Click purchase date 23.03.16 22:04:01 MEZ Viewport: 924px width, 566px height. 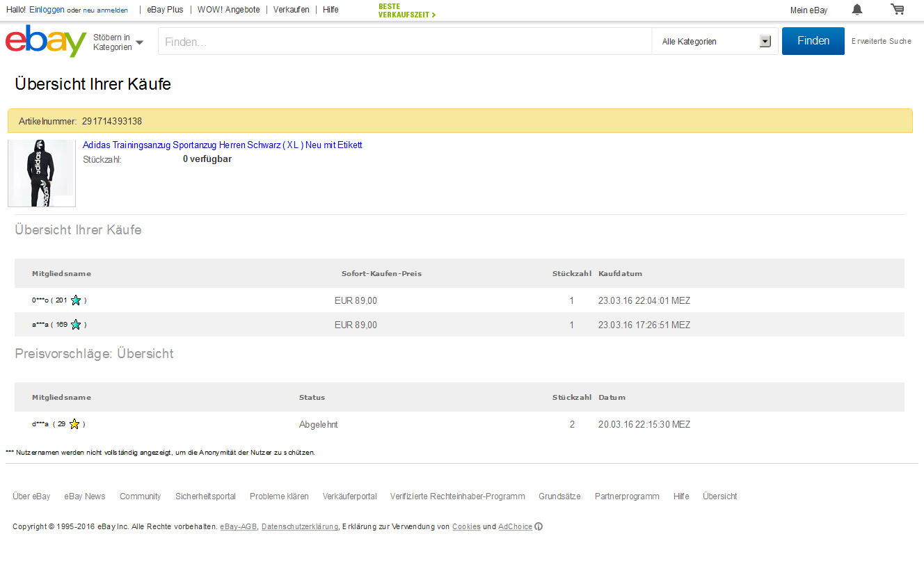pyautogui.click(x=644, y=301)
